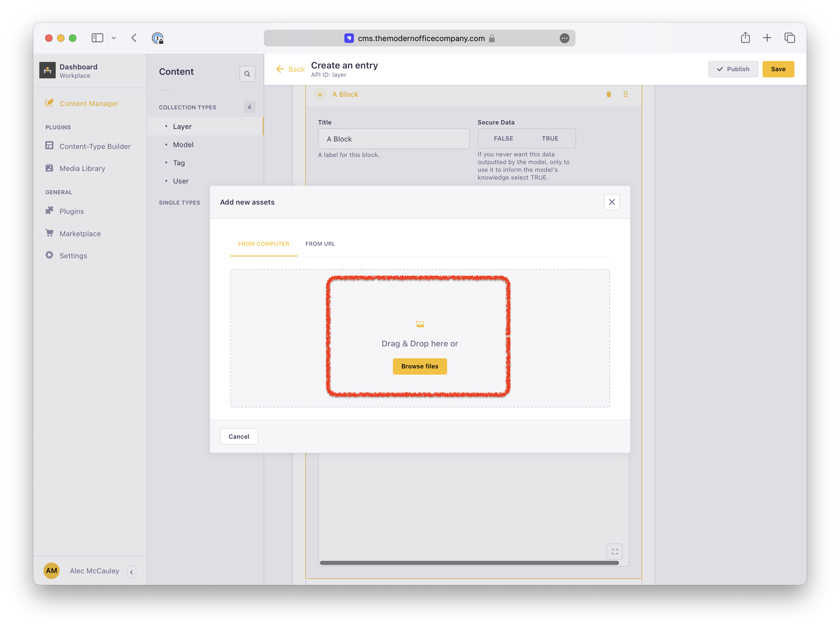Open Settings from sidebar
Image resolution: width=840 pixels, height=629 pixels.
tap(73, 256)
